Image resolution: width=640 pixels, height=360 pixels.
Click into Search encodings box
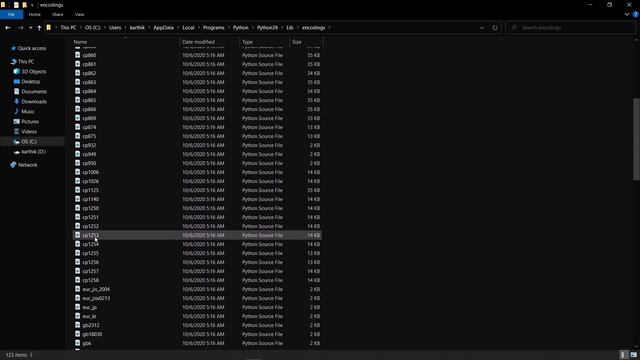click(570, 28)
